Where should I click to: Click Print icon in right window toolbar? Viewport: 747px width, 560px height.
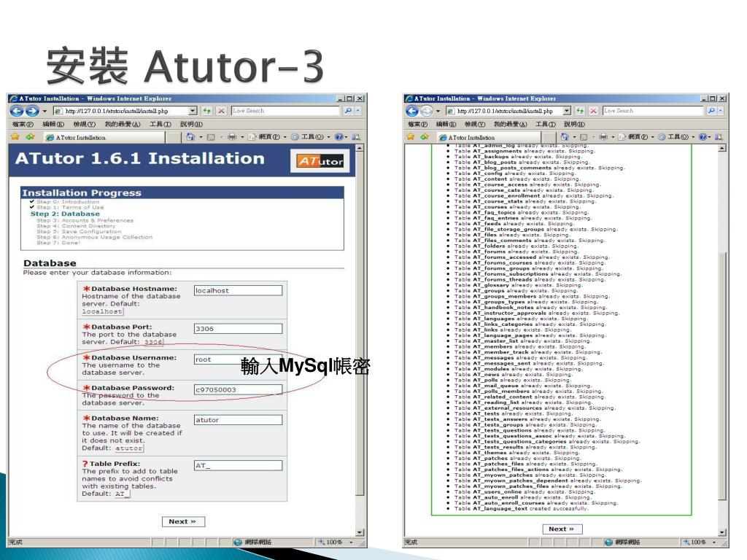tap(603, 137)
